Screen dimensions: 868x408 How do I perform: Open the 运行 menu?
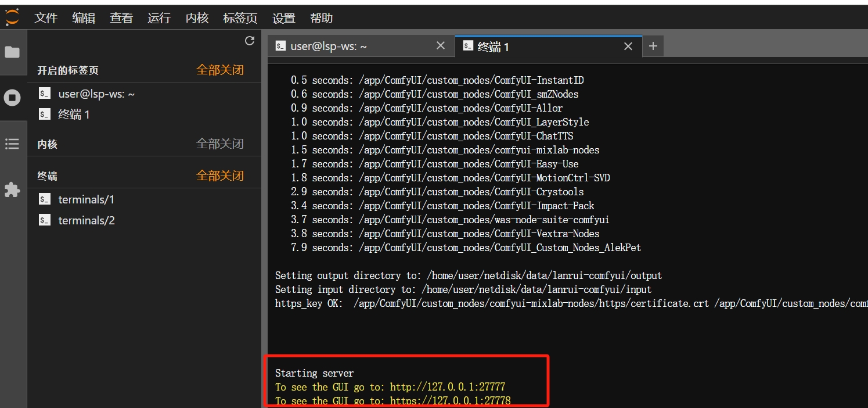159,18
